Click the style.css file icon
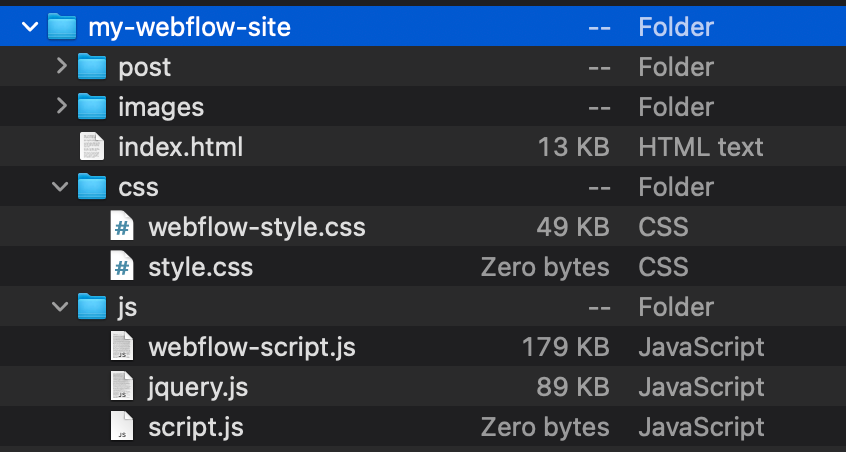 (x=122, y=266)
